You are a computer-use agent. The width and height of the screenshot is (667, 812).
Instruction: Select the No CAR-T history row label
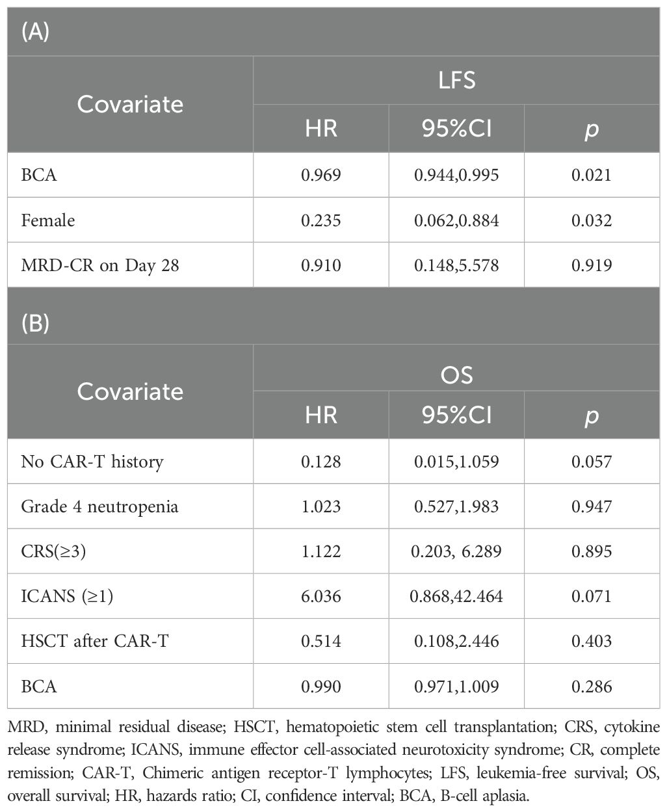pos(92,462)
